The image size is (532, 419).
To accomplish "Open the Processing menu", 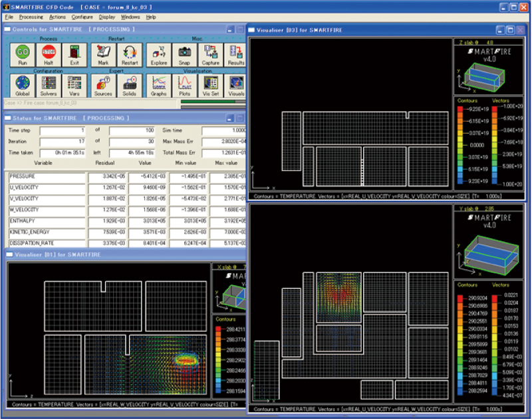I will 31,17.
